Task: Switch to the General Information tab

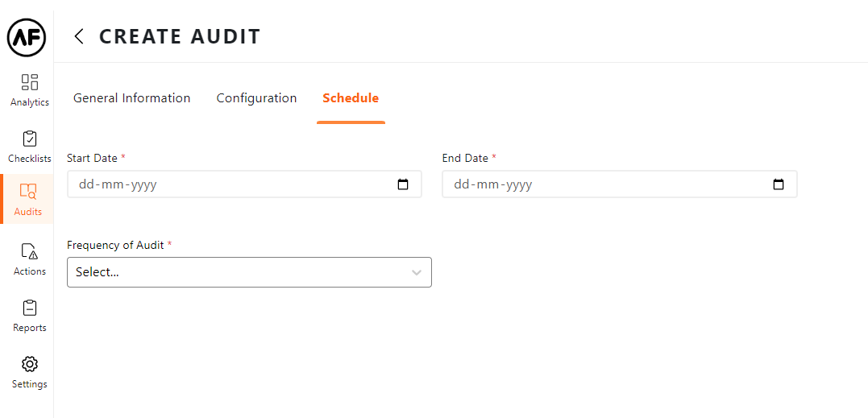Action: point(132,98)
